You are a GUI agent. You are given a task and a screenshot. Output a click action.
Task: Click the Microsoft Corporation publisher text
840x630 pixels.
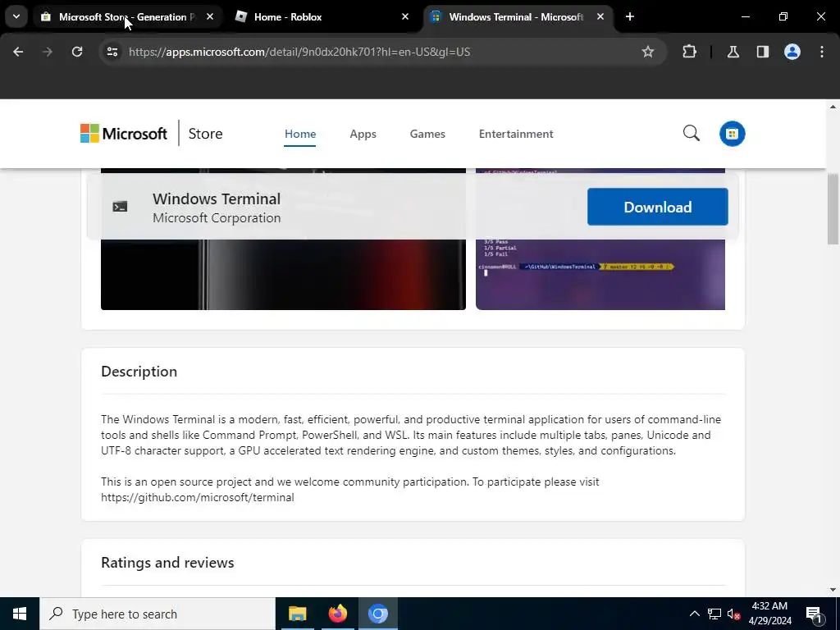(x=217, y=218)
